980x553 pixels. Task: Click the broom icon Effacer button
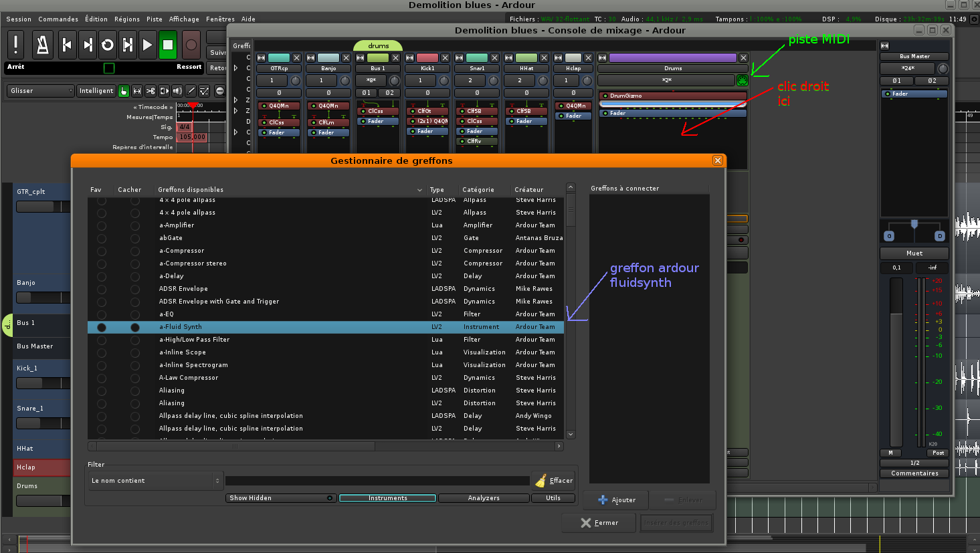coord(553,480)
